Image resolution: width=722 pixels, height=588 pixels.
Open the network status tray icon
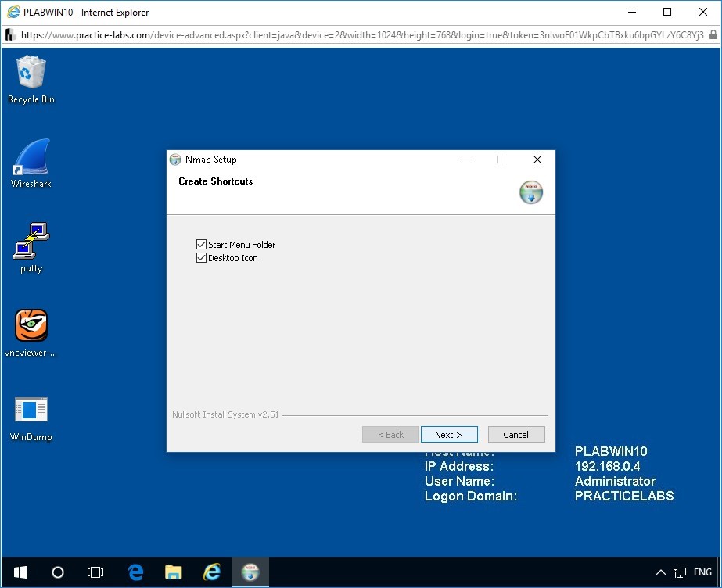pyautogui.click(x=680, y=572)
